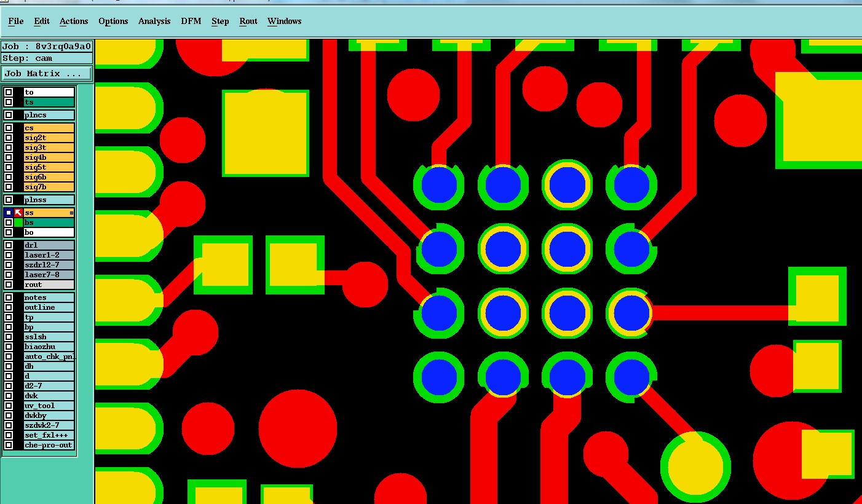Select the sslsh layer name

click(49, 337)
